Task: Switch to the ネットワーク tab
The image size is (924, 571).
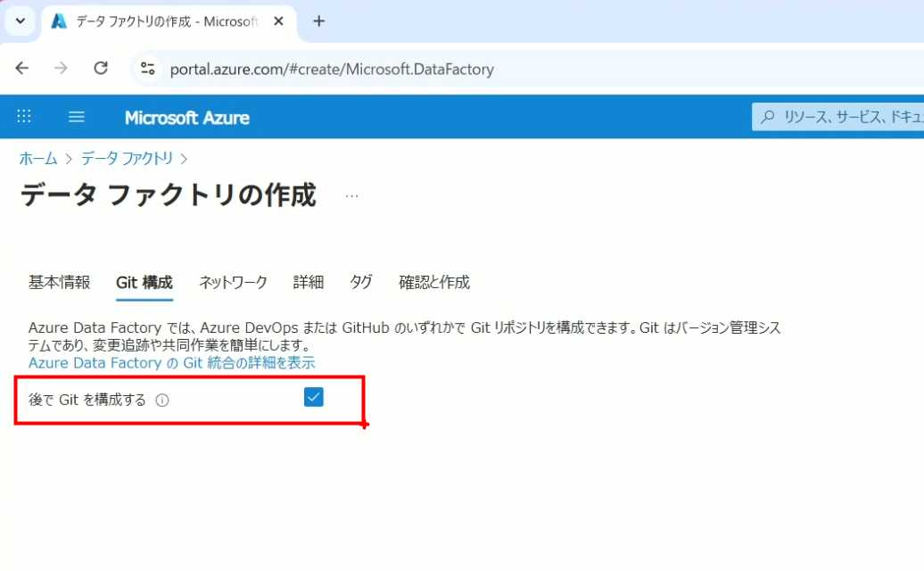Action: click(x=233, y=283)
